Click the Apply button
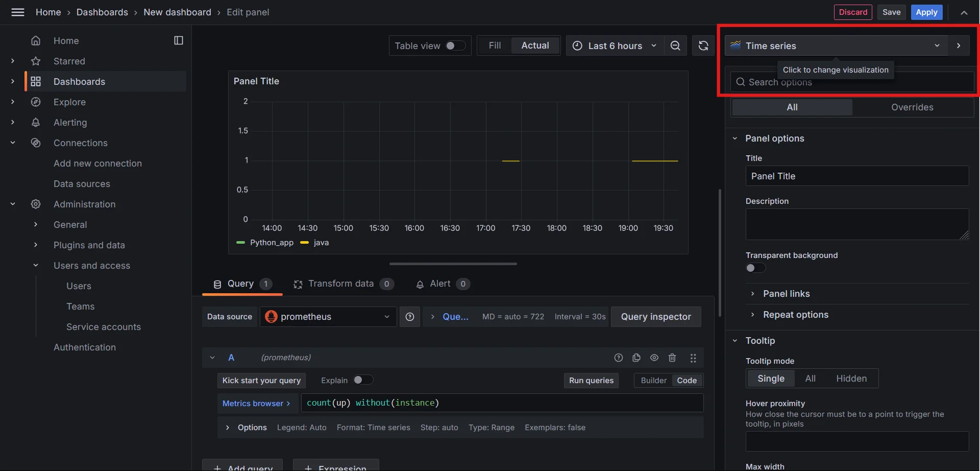The image size is (980, 471). click(x=926, y=12)
